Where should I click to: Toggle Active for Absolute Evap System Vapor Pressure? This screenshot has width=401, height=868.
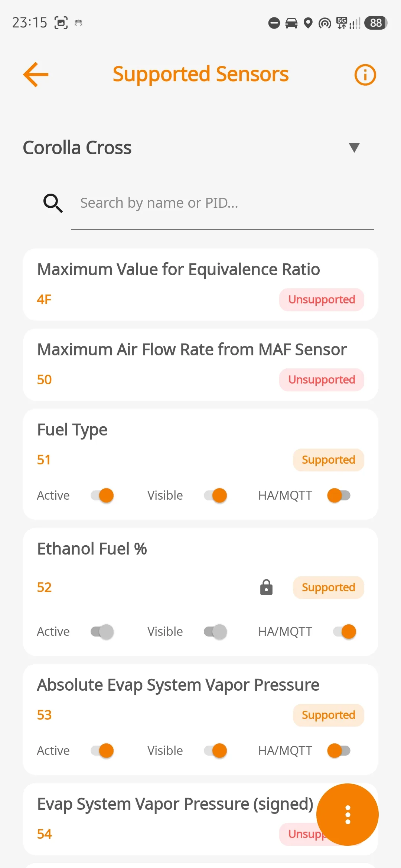[x=102, y=751]
